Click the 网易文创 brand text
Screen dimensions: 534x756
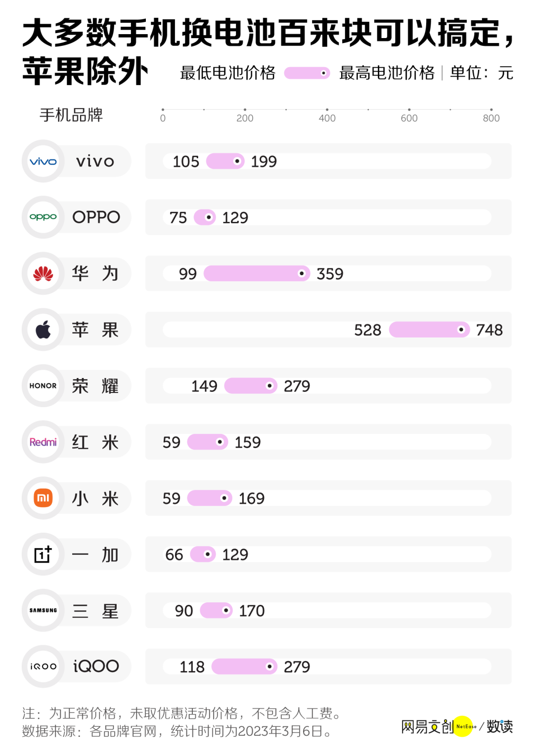point(427,727)
